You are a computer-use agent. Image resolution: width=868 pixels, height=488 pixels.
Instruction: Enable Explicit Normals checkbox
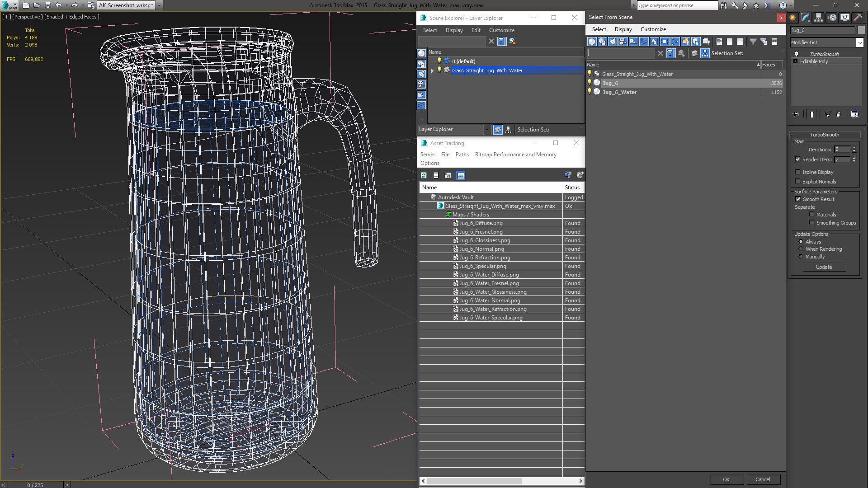[797, 182]
